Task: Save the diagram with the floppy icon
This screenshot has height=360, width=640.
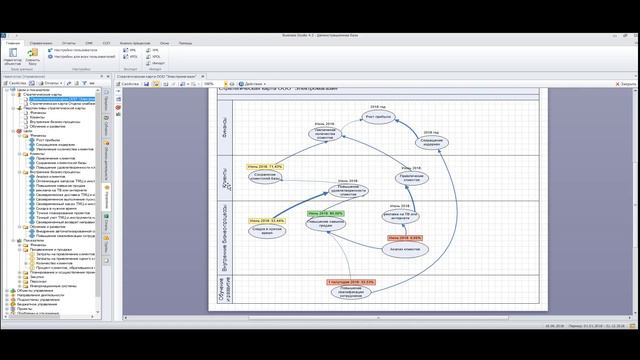Action: 146,84
